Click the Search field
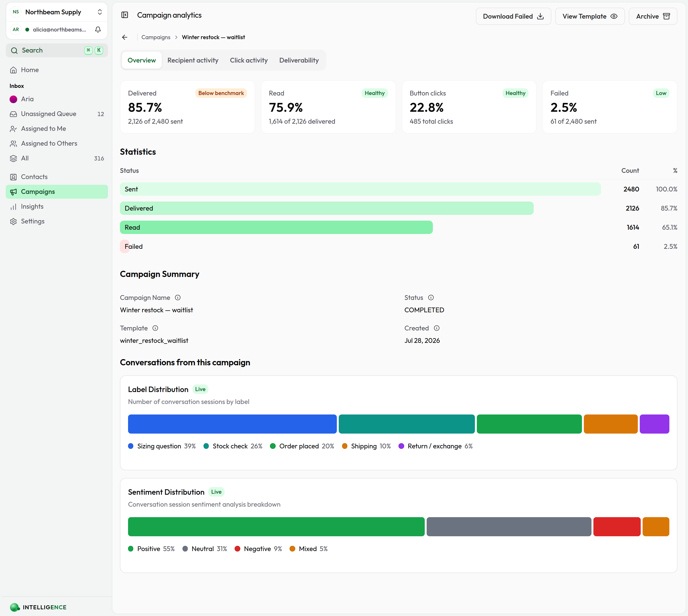Image resolution: width=688 pixels, height=616 pixels. click(57, 50)
